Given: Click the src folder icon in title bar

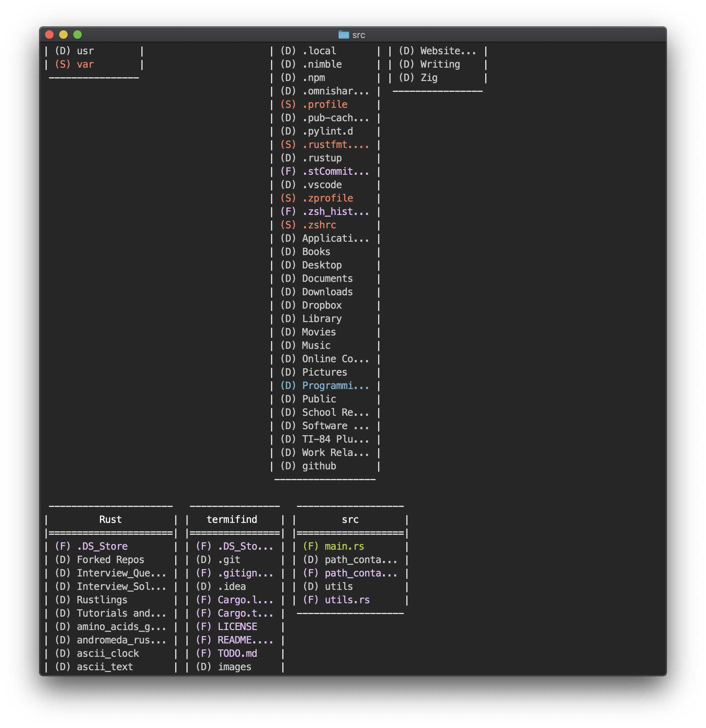Looking at the screenshot, I should (343, 35).
